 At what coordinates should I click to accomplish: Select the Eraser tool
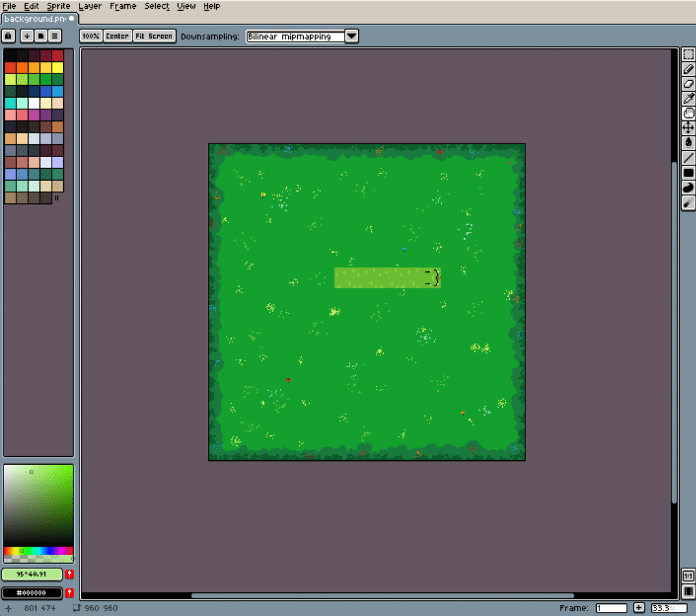pyautogui.click(x=688, y=84)
